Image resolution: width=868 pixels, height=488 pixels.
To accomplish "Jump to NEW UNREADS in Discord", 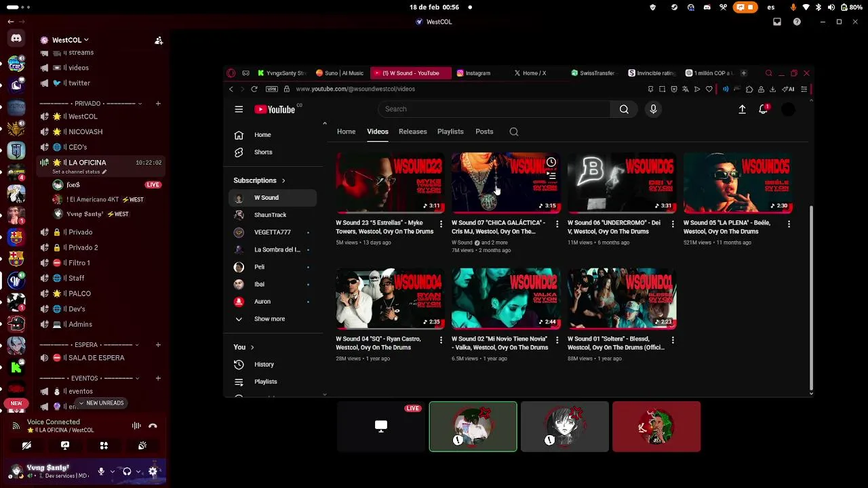I will 101,403.
